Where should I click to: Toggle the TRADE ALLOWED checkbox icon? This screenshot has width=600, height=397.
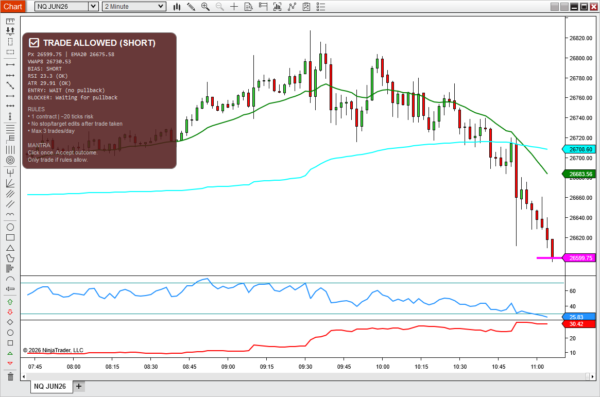[x=34, y=43]
